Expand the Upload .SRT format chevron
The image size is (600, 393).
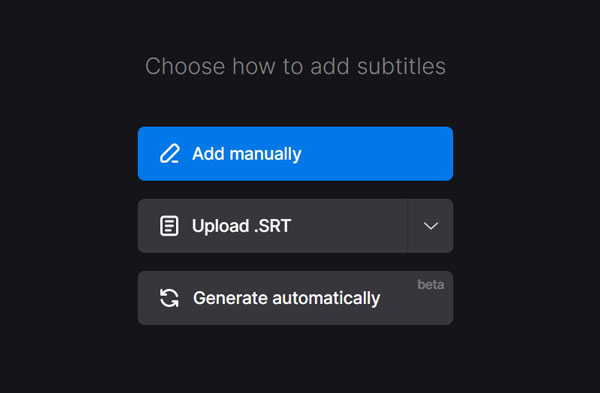(430, 226)
